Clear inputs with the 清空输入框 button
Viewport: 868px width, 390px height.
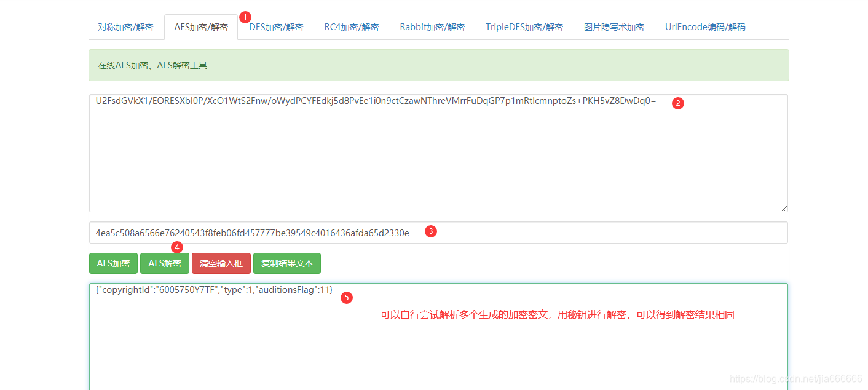point(221,263)
